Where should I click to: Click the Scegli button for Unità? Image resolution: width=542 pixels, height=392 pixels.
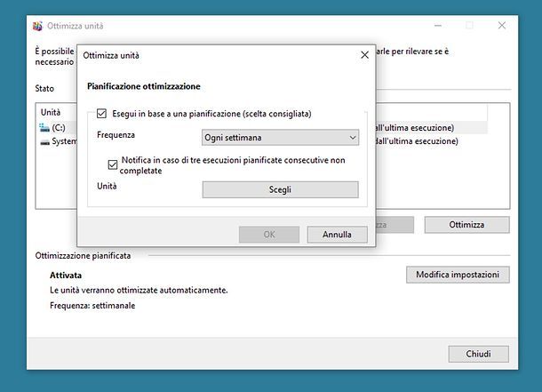pos(281,190)
